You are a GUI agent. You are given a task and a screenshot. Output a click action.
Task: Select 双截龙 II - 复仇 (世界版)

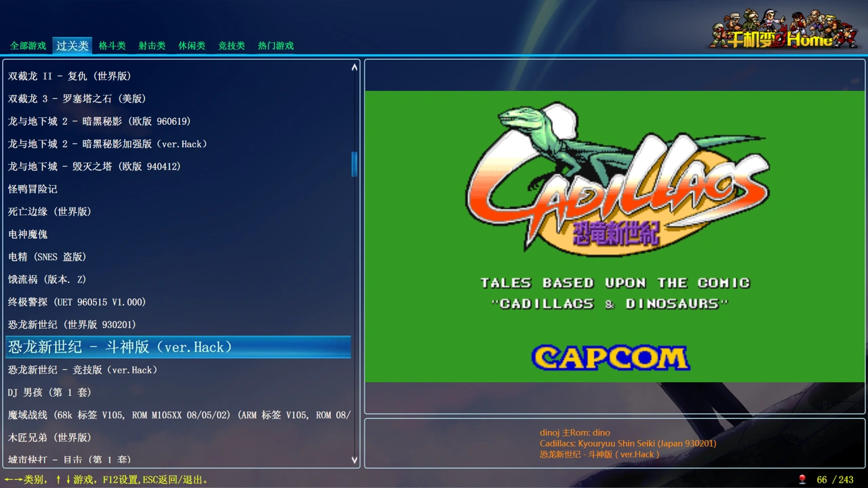pyautogui.click(x=70, y=76)
